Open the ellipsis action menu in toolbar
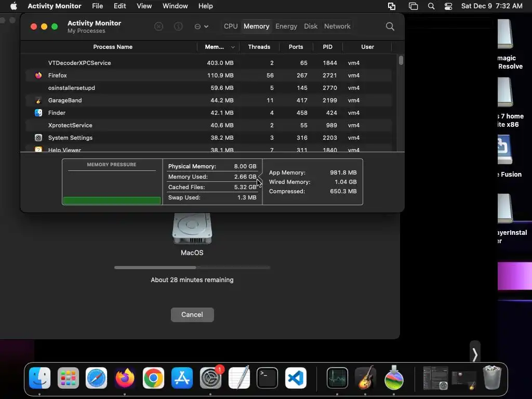 (x=201, y=26)
